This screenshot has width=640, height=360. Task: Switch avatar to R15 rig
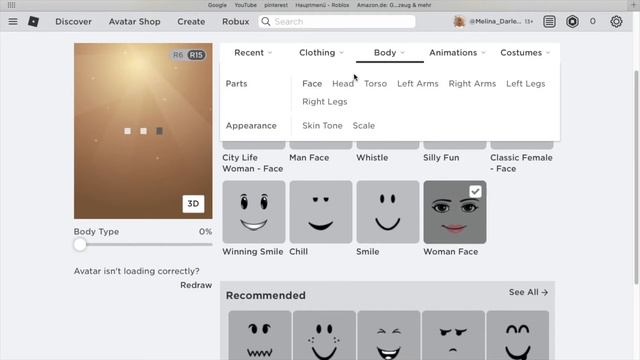[x=196, y=55]
